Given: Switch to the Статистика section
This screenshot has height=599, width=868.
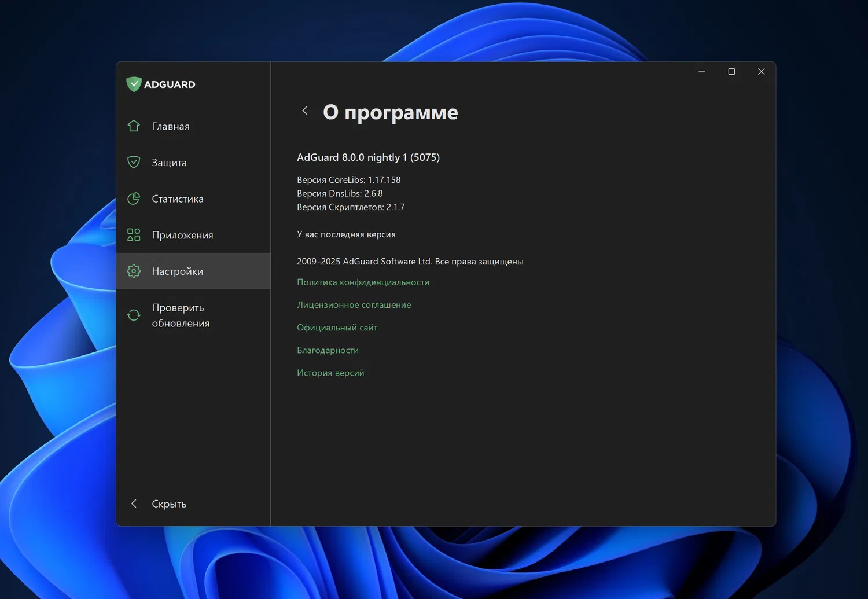Looking at the screenshot, I should (x=193, y=199).
